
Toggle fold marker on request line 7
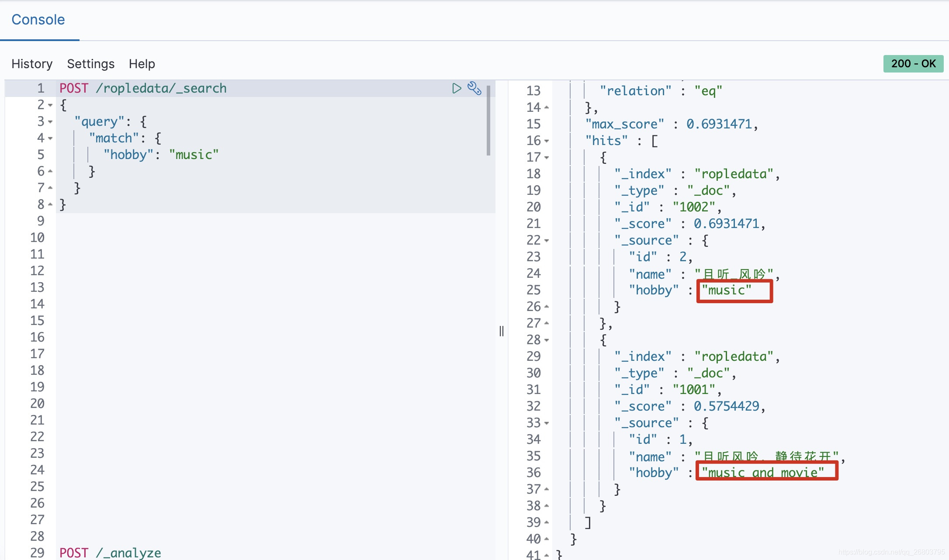(50, 188)
